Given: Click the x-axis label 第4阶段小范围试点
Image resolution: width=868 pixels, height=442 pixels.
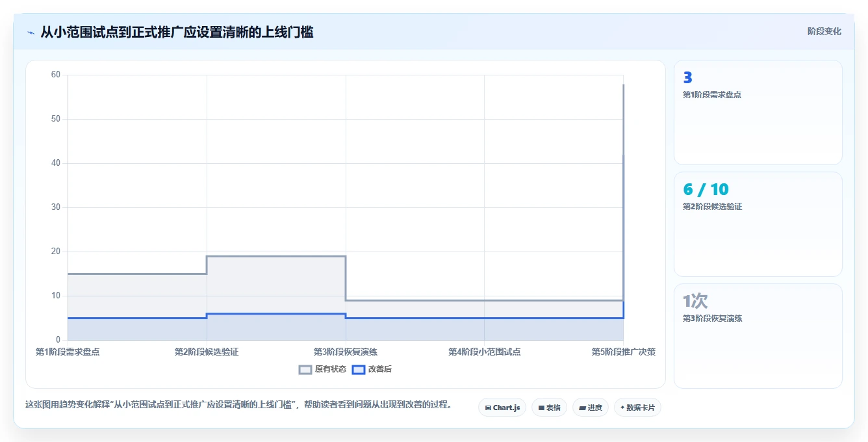Looking at the screenshot, I should [x=485, y=352].
